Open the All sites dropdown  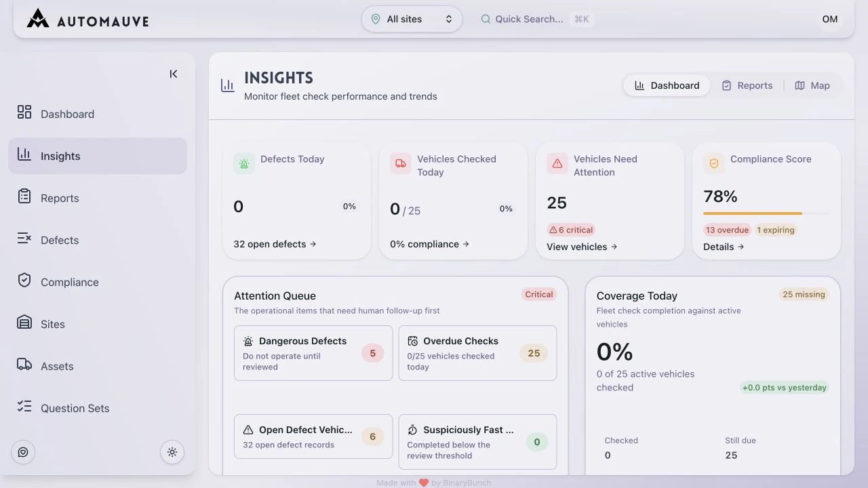[412, 19]
